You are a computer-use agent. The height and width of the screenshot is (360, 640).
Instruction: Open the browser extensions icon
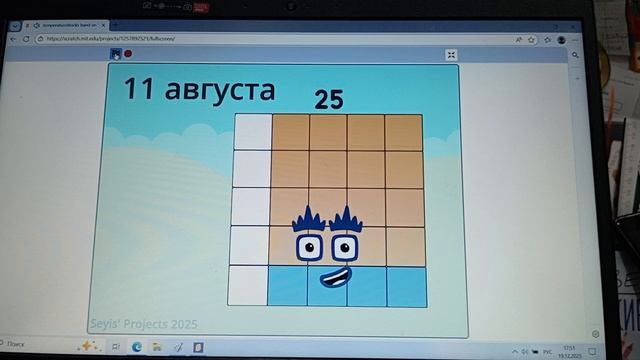pyautogui.click(x=547, y=40)
